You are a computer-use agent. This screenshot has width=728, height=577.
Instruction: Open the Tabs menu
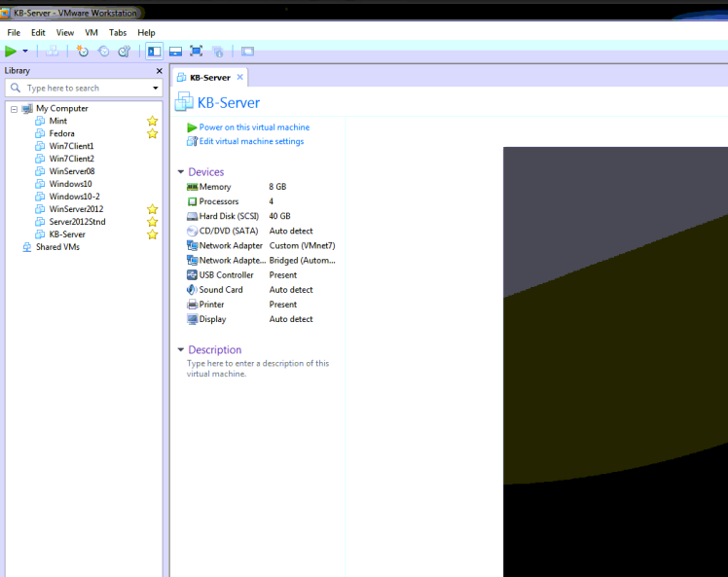click(x=118, y=32)
